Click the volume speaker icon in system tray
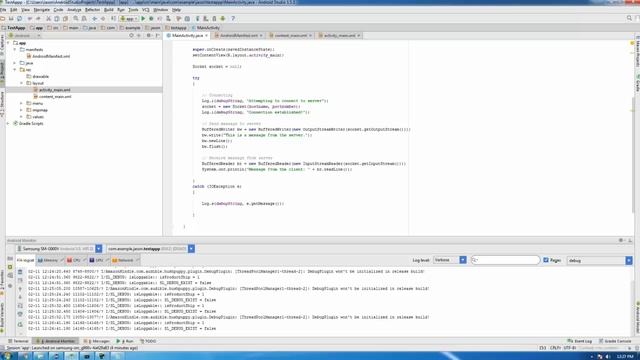 [x=608, y=356]
